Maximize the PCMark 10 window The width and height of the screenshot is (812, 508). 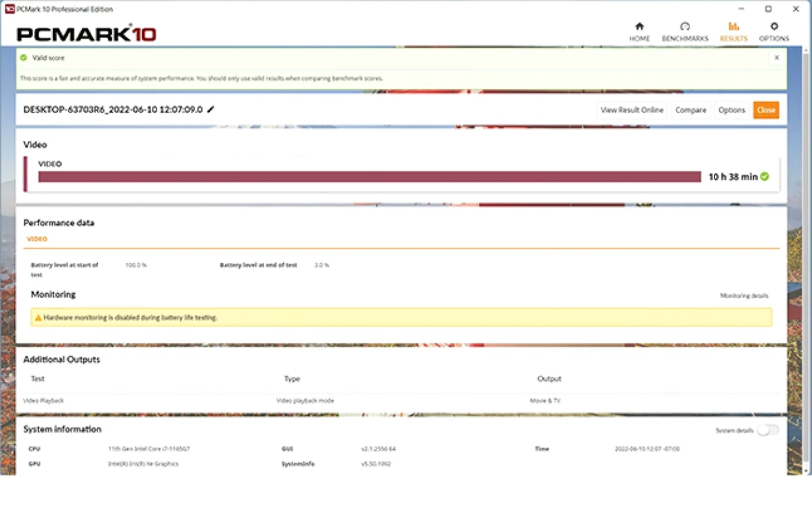click(x=769, y=9)
